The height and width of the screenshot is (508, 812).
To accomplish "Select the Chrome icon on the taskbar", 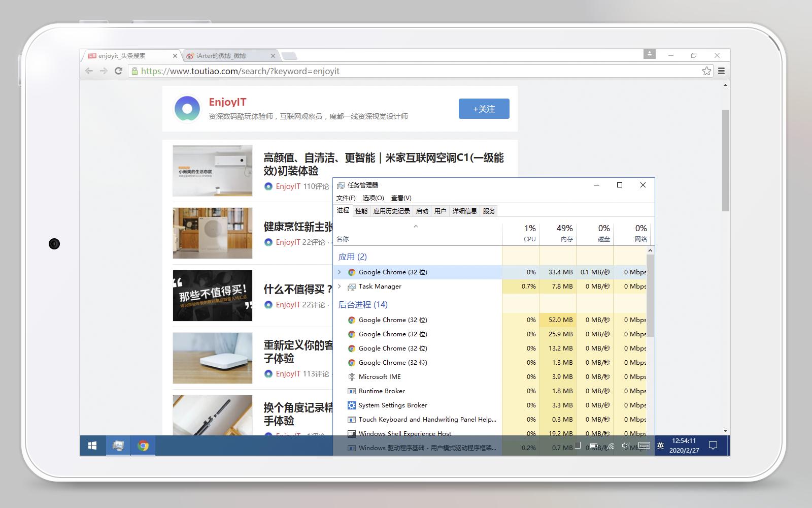I will 143,446.
